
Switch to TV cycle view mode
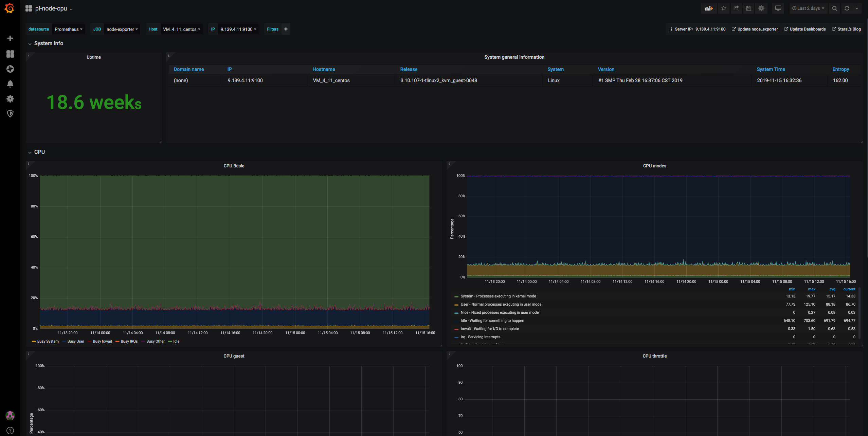click(x=778, y=8)
